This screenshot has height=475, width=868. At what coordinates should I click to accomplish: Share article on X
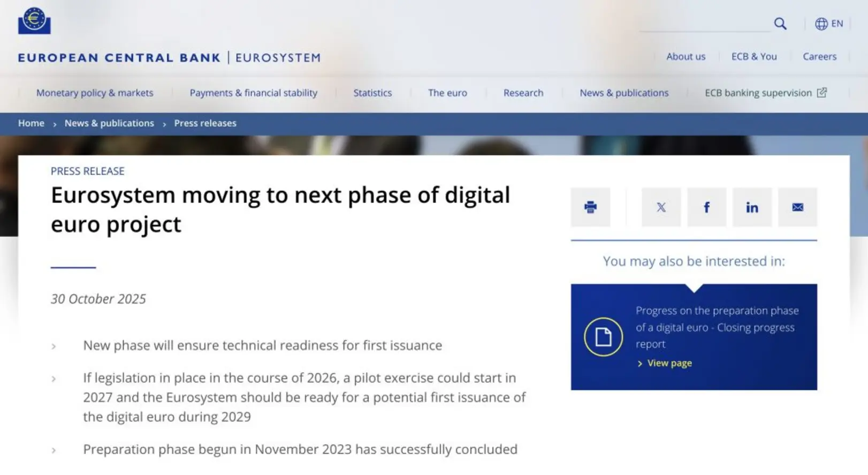pyautogui.click(x=661, y=207)
